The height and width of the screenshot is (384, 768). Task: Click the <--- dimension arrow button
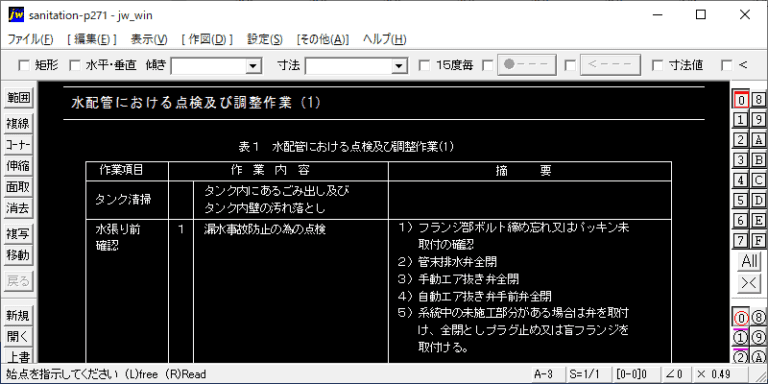click(x=610, y=65)
